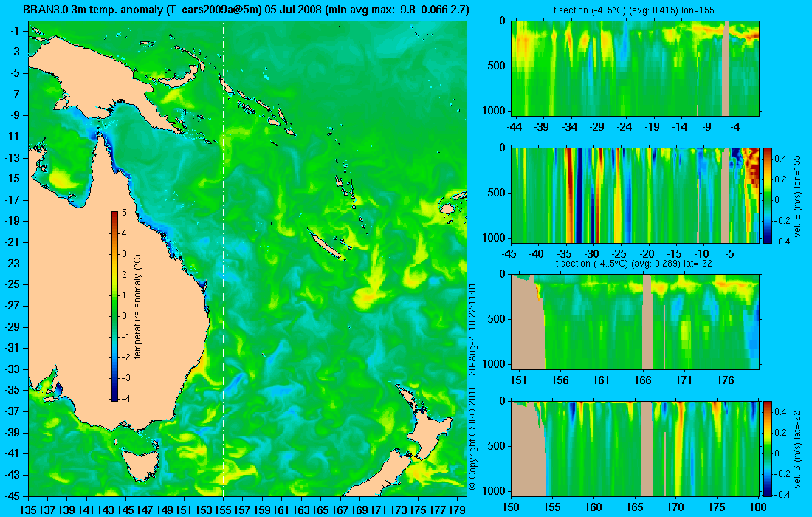The width and height of the screenshot is (812, 517).
Task: Click the '-21' tick on map latitude axis
Action: click(x=12, y=242)
